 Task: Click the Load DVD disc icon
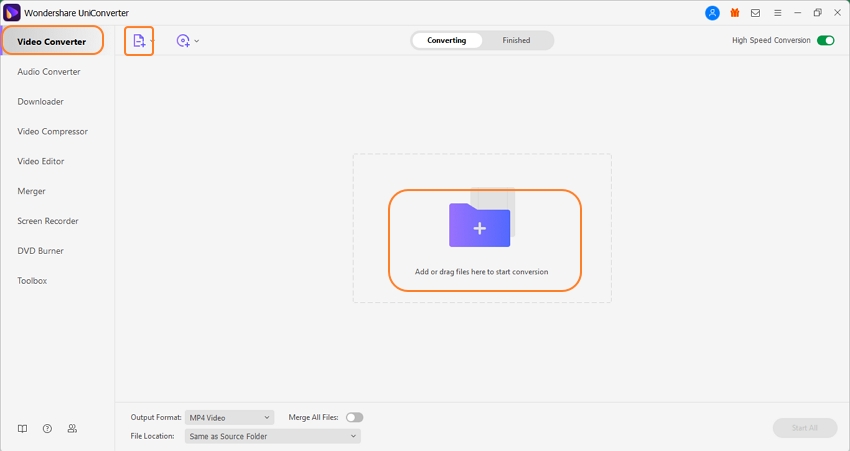pyautogui.click(x=183, y=41)
